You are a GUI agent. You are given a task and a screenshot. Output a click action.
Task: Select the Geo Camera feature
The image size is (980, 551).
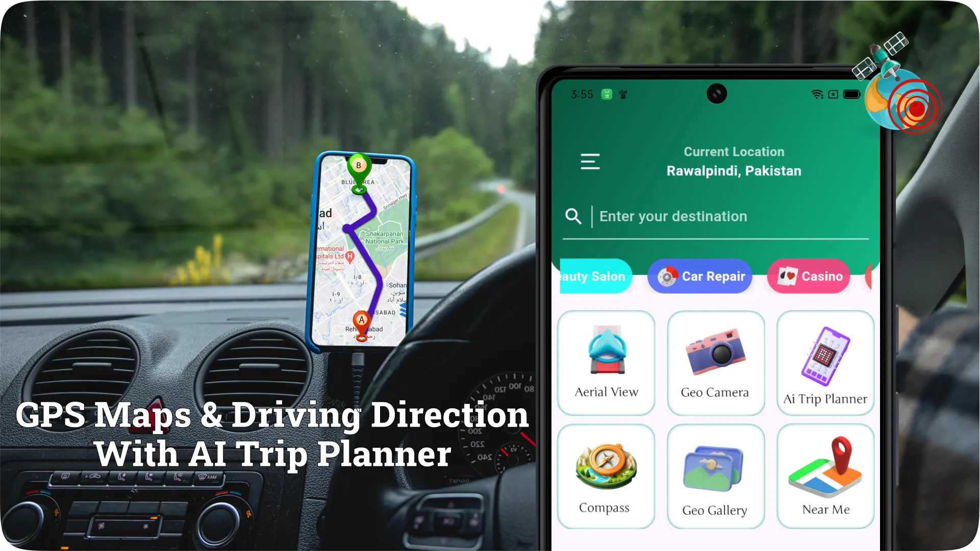click(715, 360)
